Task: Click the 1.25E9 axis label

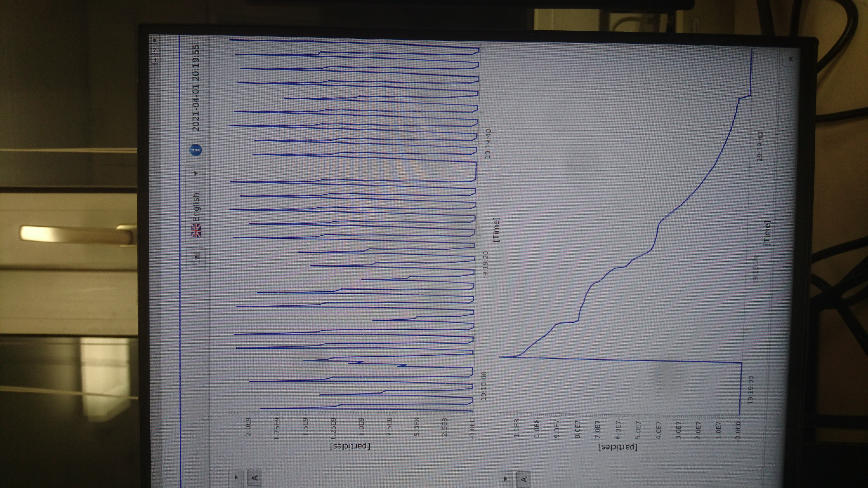Action: 333,429
